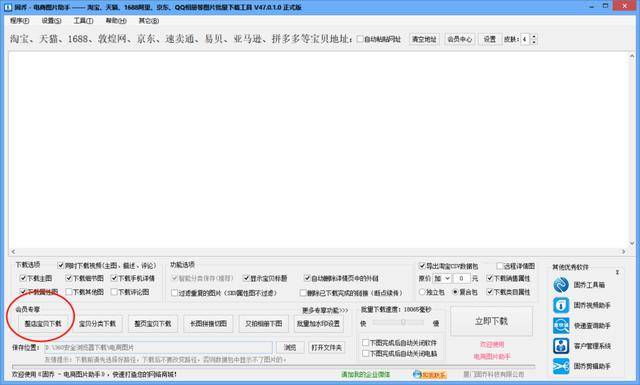Click 打开文件夹 button
640x385 pixels.
pyautogui.click(x=327, y=347)
